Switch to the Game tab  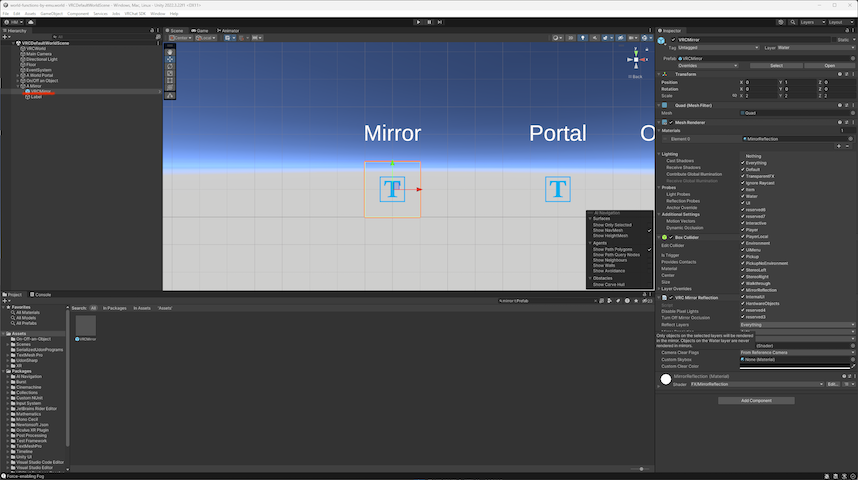201,31
